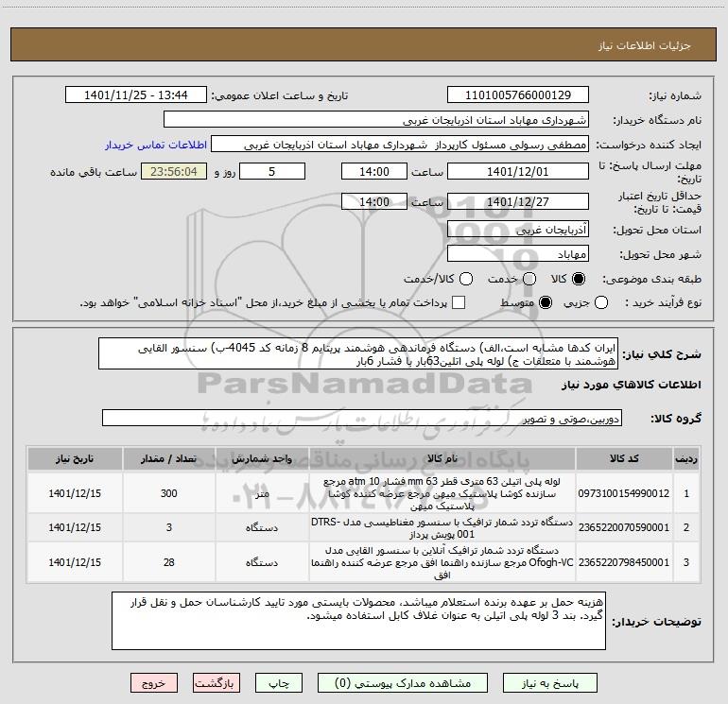Click the پاسخ به نیاز button

tap(550, 683)
